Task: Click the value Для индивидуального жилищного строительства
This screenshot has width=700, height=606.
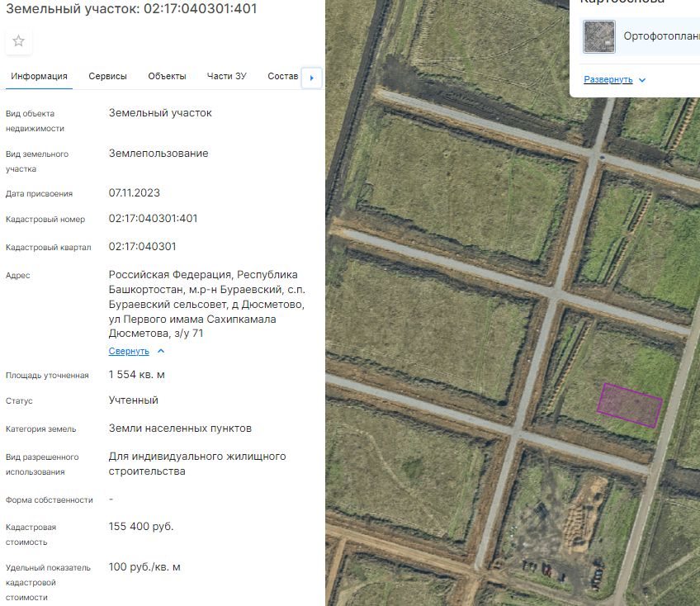Action: pos(196,463)
